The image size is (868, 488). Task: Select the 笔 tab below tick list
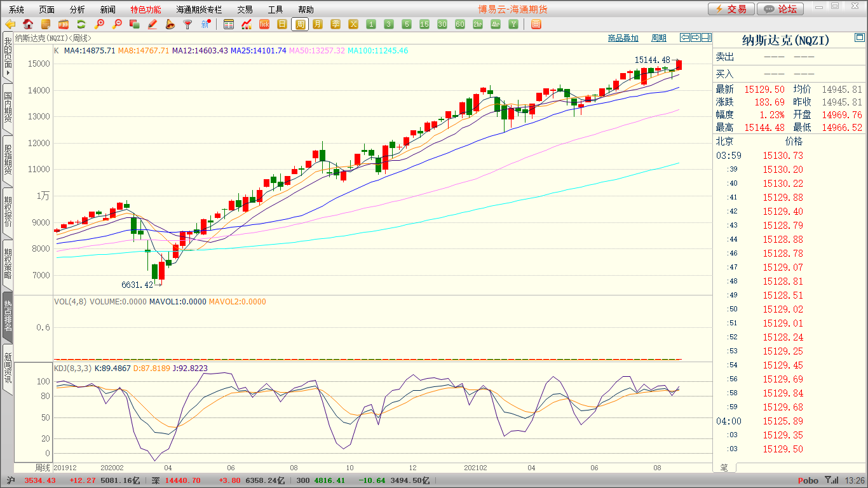724,467
